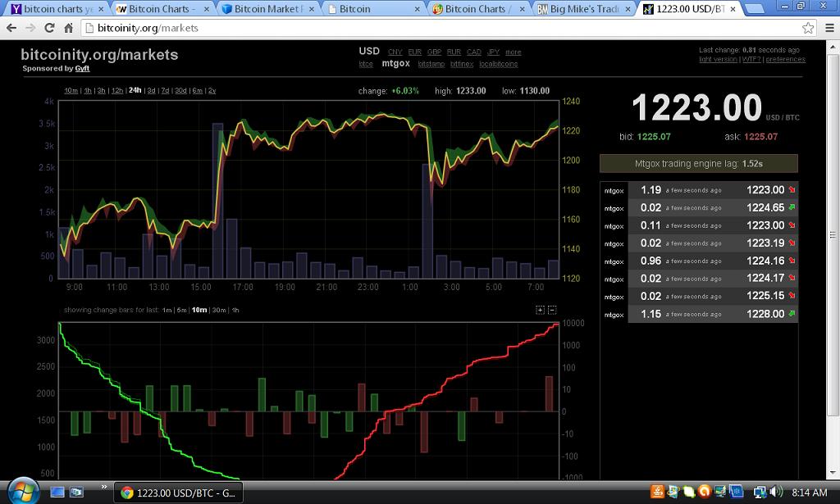This screenshot has height=504, width=840.
Task: Click the page vertical scrollbar
Action: 832,234
